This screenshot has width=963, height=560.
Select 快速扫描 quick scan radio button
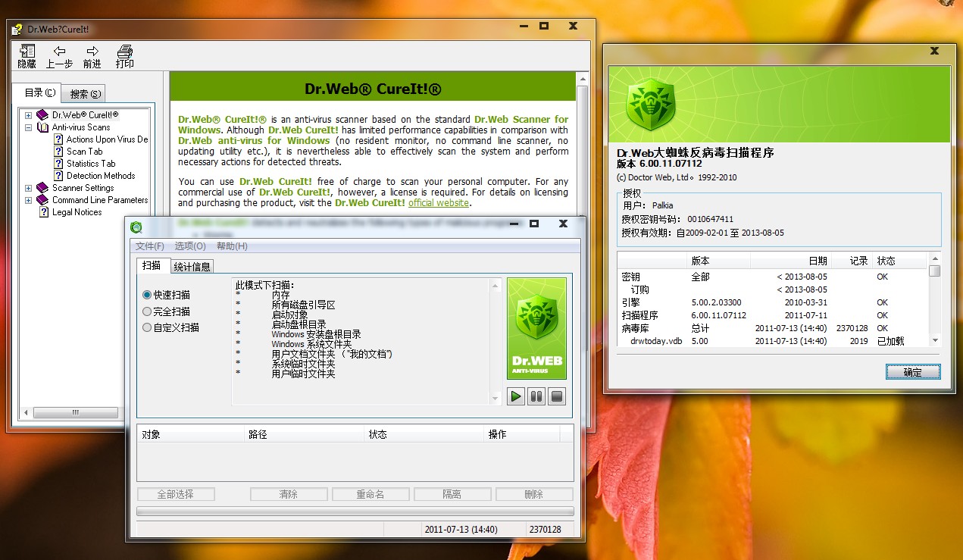coord(147,295)
